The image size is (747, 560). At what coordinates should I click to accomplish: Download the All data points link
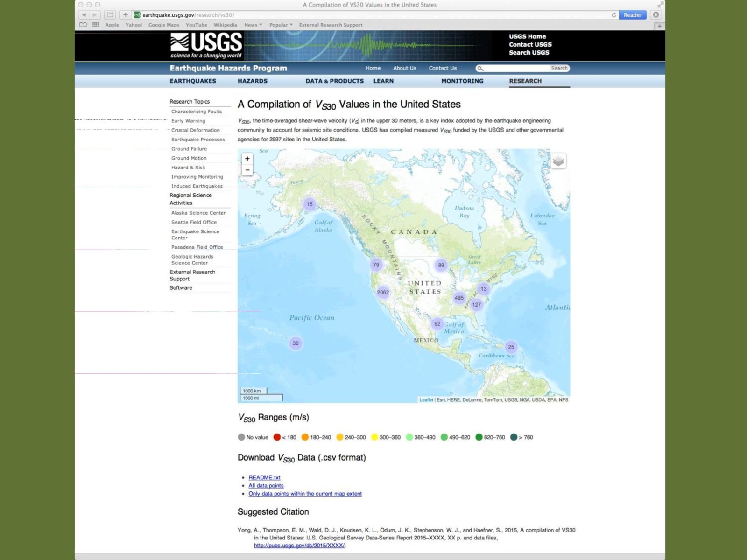(x=266, y=485)
